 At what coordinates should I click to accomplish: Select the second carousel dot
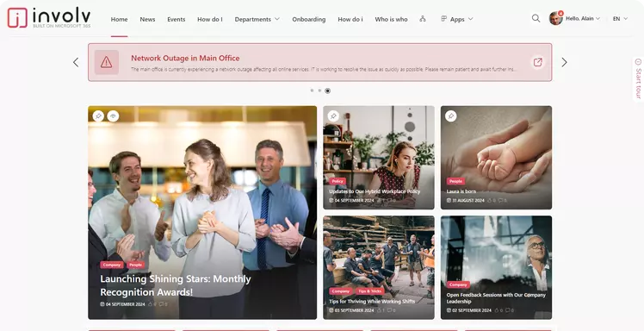(319, 91)
